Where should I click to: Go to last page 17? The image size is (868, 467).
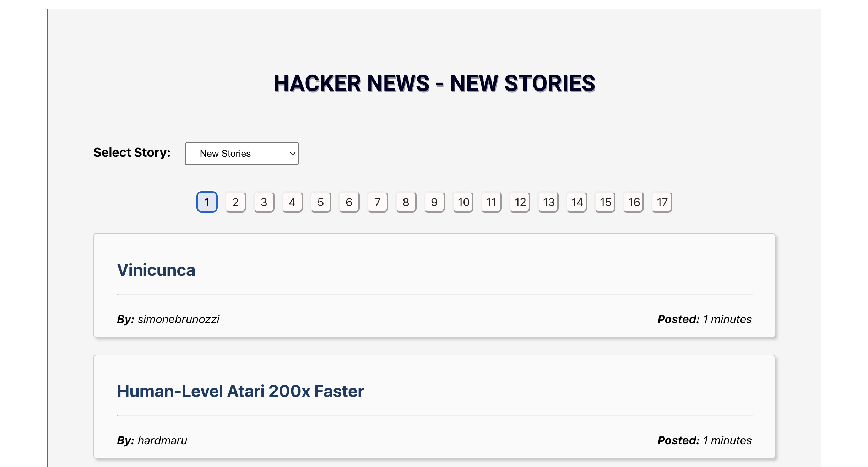click(x=662, y=202)
